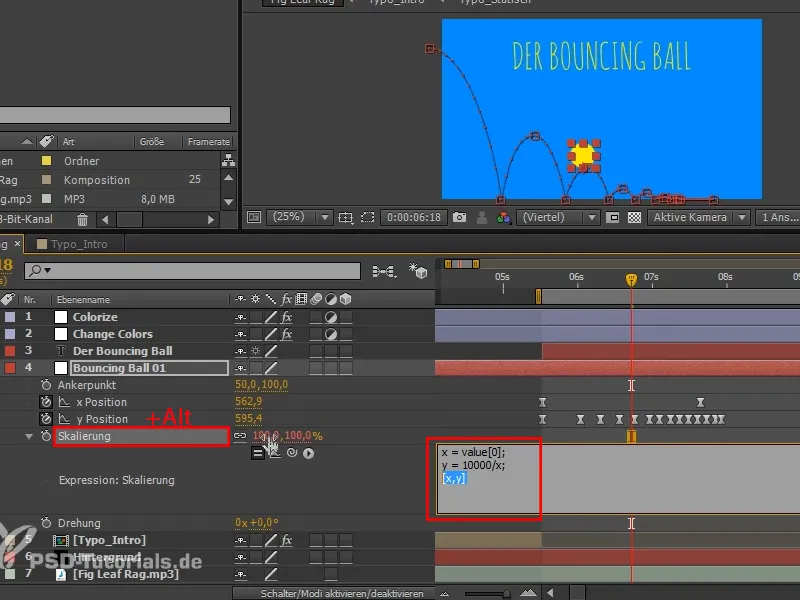The height and width of the screenshot is (600, 800).
Task: Collapse the Skalierung property triangle
Action: [29, 437]
